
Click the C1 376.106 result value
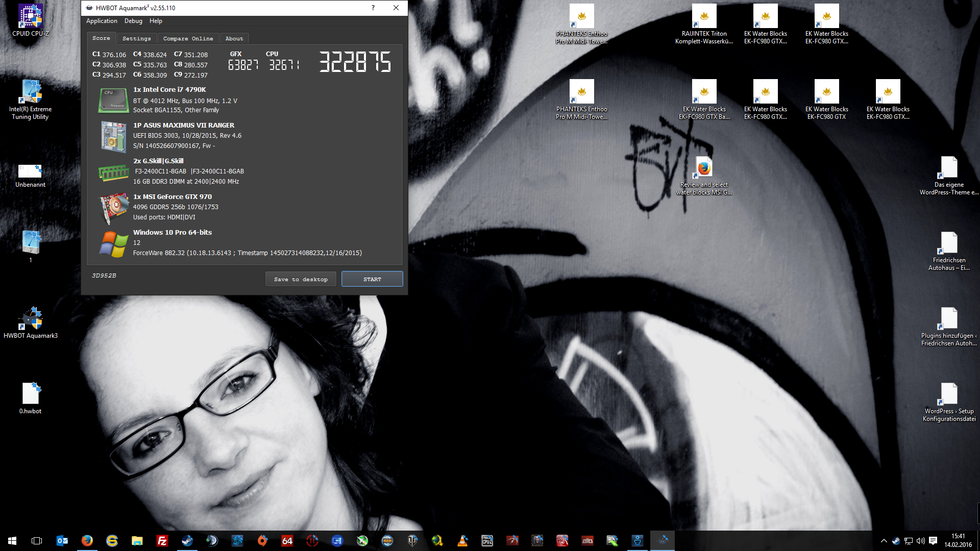click(x=109, y=55)
